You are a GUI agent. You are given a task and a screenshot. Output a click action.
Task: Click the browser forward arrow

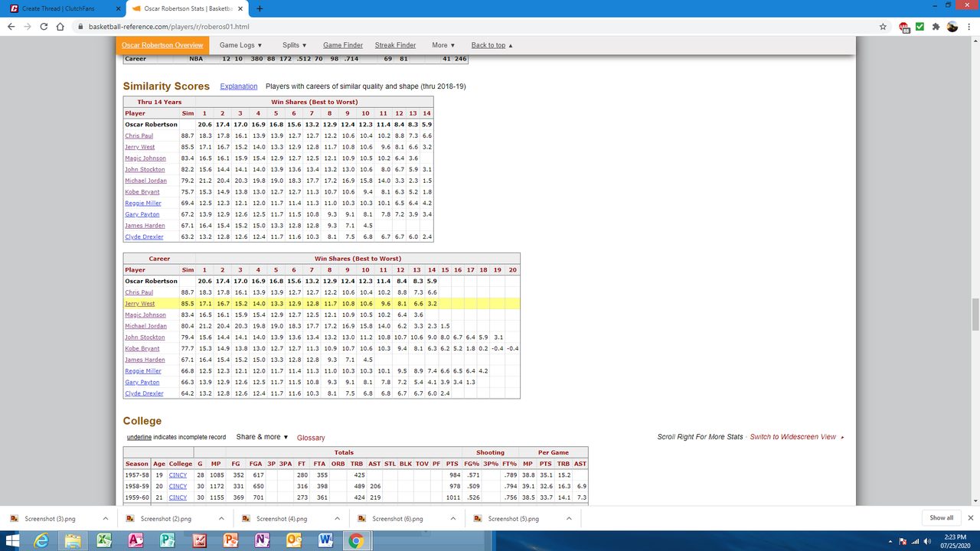point(28,26)
